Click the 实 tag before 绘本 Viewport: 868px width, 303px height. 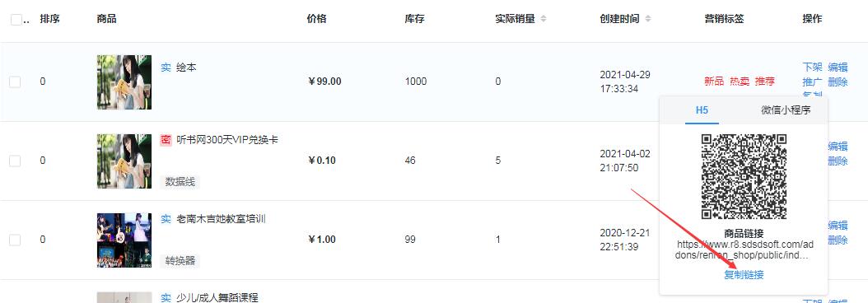[x=166, y=68]
